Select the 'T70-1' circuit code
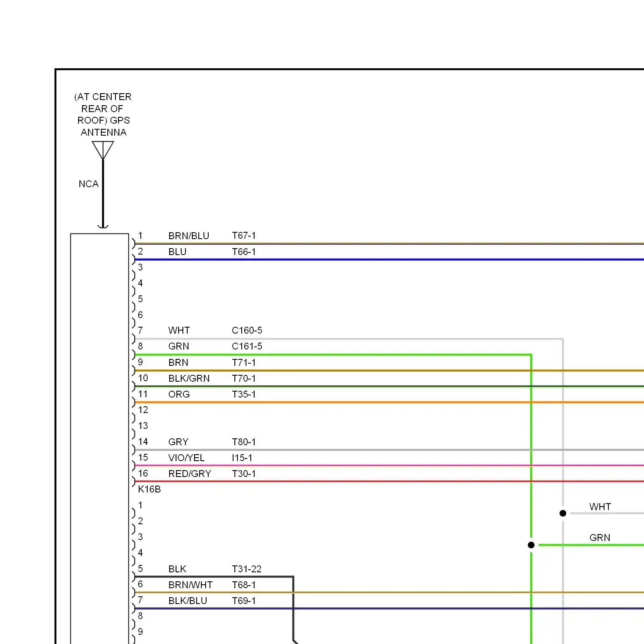644x644 pixels. click(244, 379)
